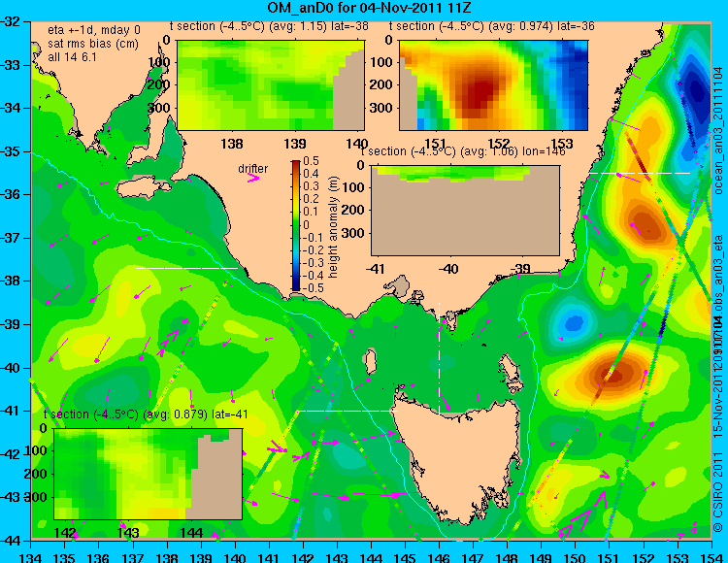Click the white dashed vertical section line at longitude 146
The image size is (728, 563).
pyautogui.click(x=439, y=357)
